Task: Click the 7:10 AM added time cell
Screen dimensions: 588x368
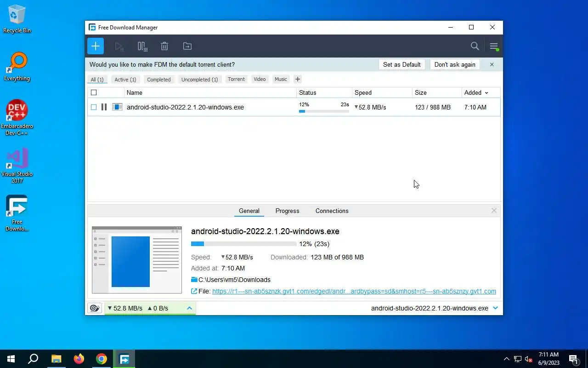Action: (475, 107)
